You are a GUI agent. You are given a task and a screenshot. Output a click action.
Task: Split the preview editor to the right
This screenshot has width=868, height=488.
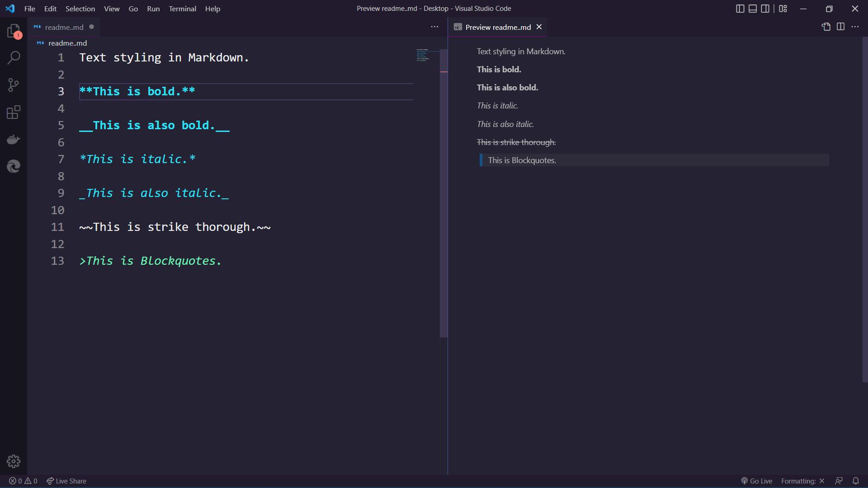840,27
